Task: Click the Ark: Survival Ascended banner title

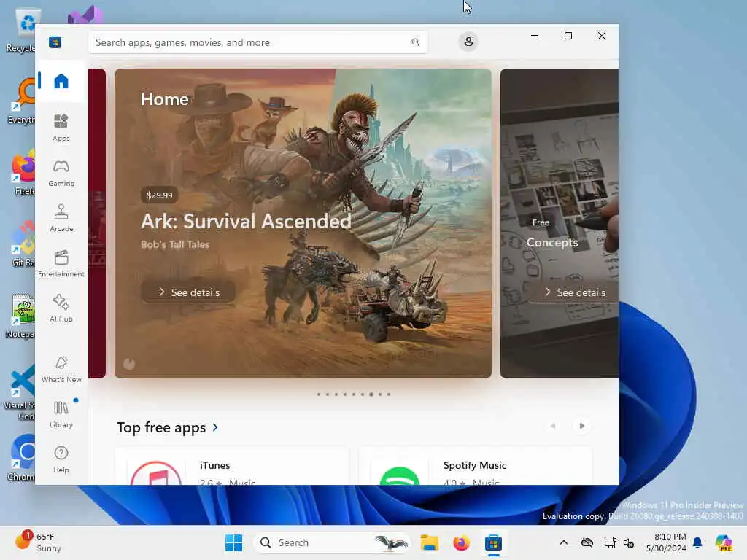Action: point(246,221)
